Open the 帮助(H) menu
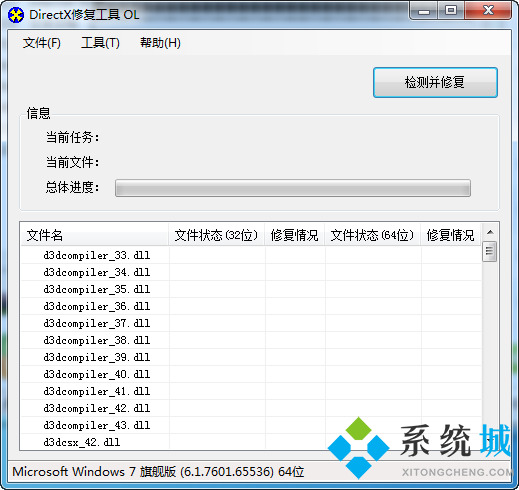Image resolution: width=519 pixels, height=490 pixels. click(160, 43)
